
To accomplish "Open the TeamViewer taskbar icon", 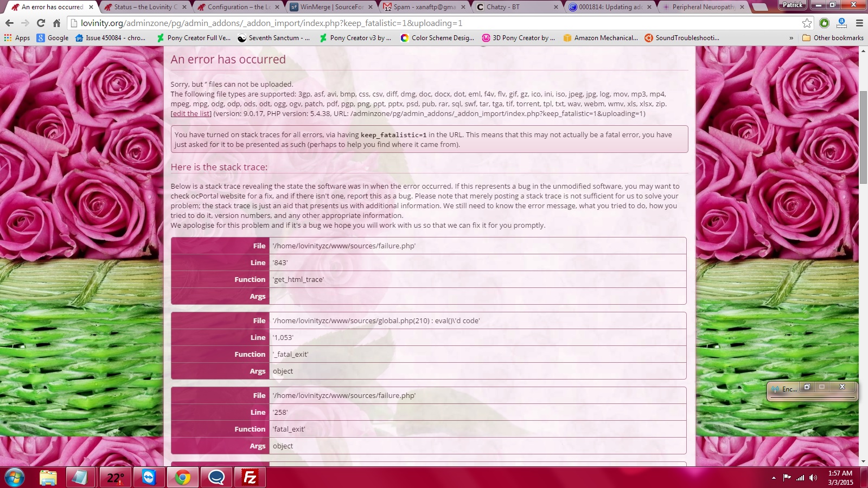I will coord(149,478).
